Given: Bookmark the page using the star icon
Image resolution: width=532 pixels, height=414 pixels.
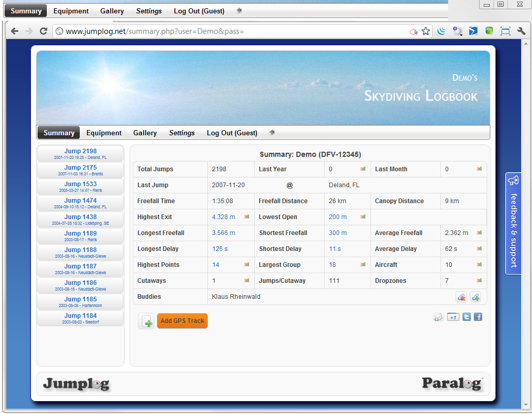Looking at the screenshot, I should click(x=425, y=31).
